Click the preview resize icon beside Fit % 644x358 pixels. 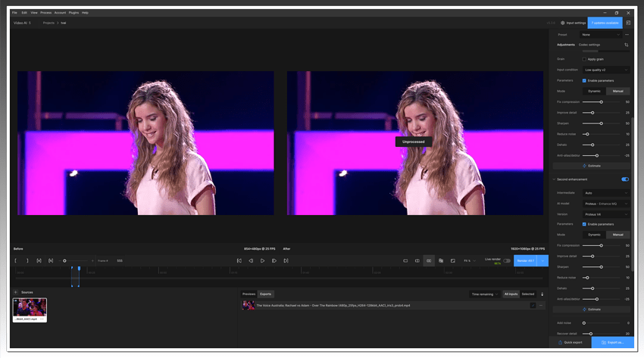(452, 261)
